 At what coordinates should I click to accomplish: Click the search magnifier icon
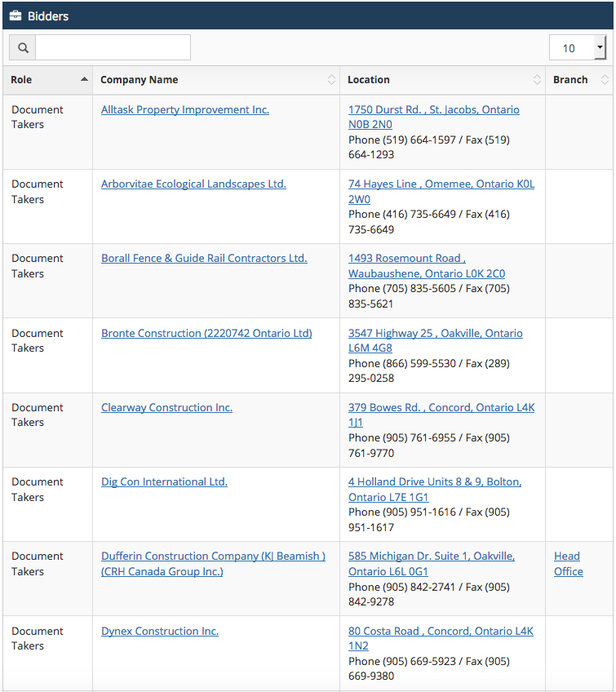[x=23, y=47]
